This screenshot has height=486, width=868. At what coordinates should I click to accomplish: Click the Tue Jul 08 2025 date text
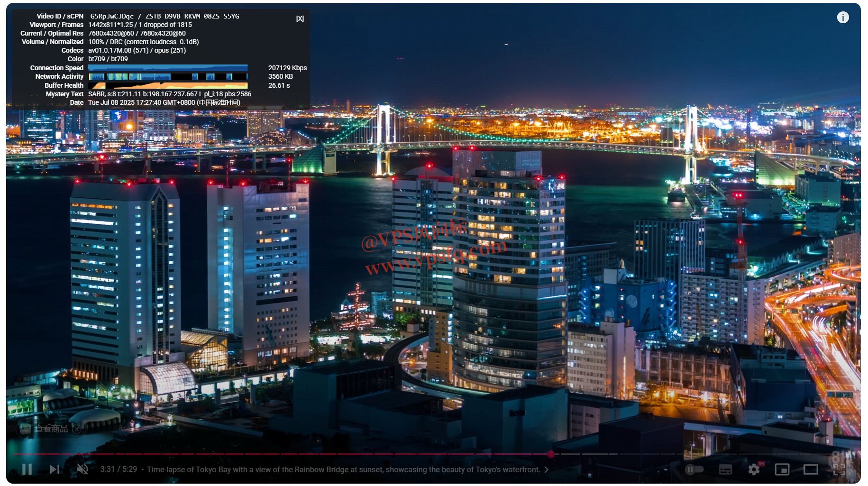164,102
